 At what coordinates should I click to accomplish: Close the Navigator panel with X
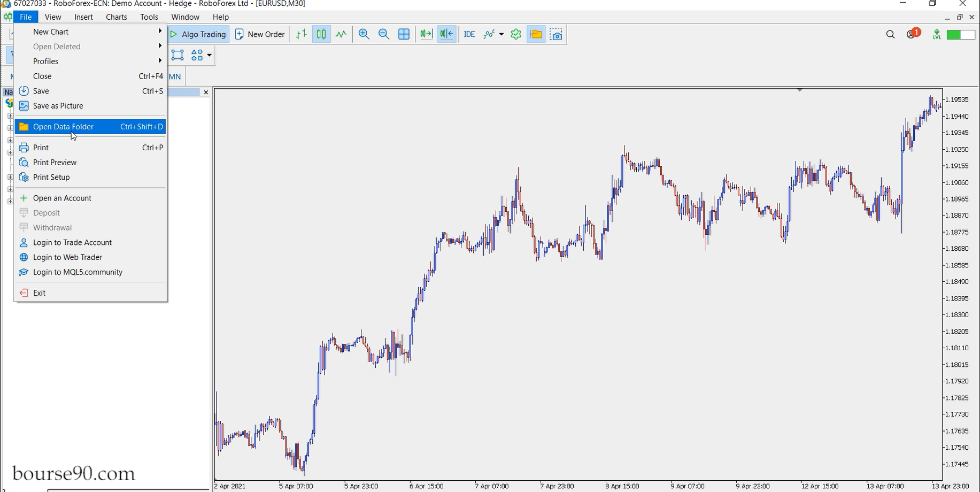206,93
